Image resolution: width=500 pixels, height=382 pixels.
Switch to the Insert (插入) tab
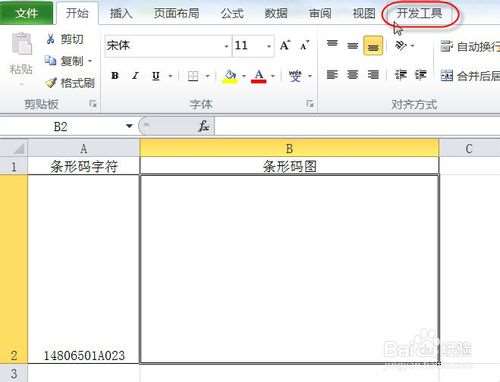pyautogui.click(x=121, y=13)
